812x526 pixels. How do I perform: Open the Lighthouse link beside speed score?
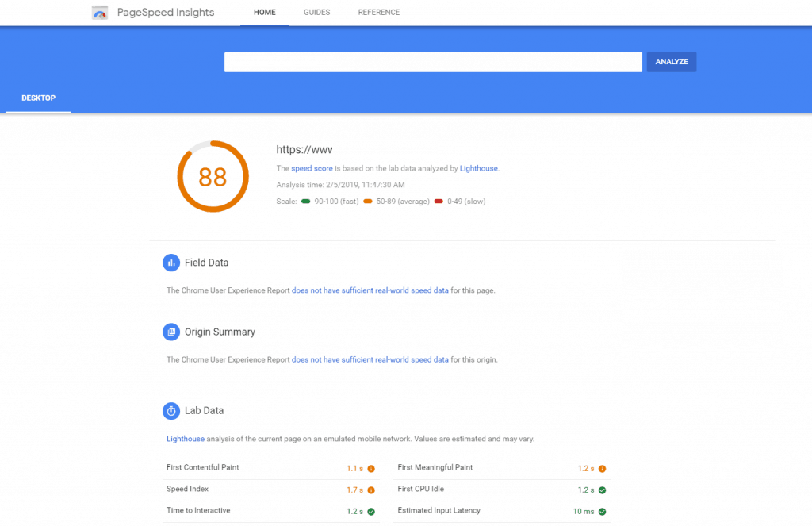click(x=478, y=168)
